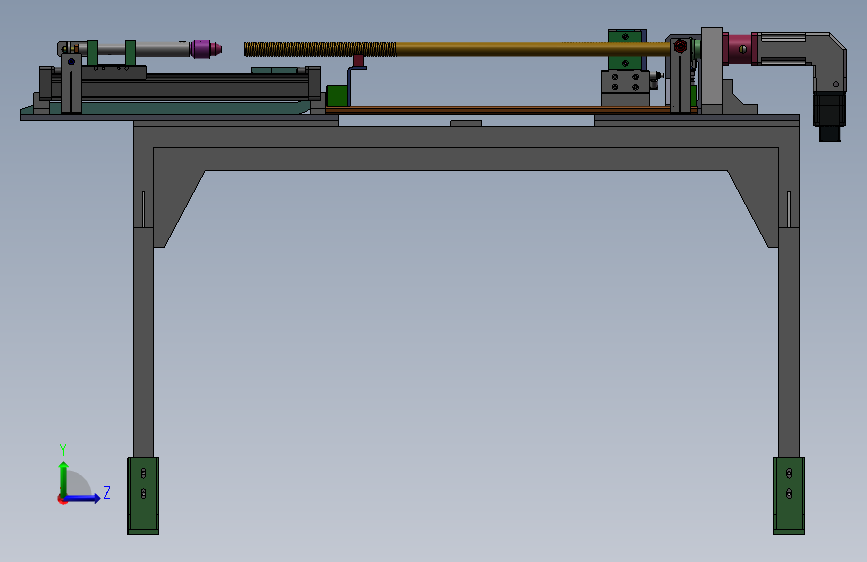Select the small red clamp under the threaded rod
The image size is (867, 562).
(359, 62)
